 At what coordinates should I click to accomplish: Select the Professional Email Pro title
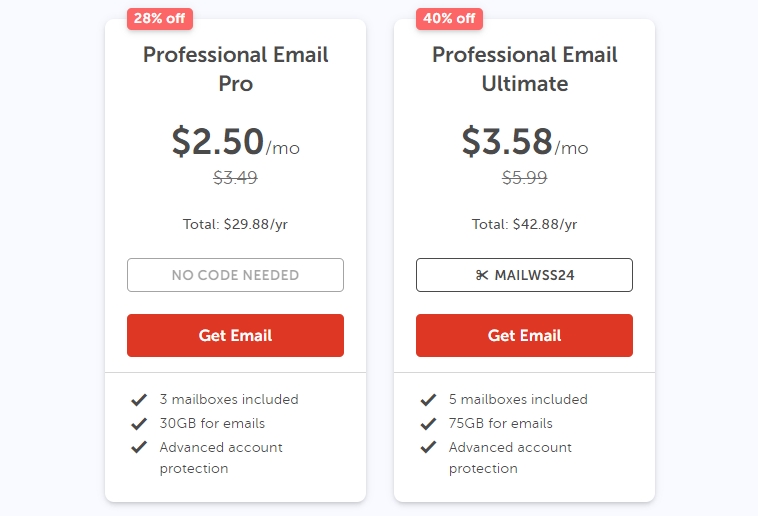tap(235, 68)
